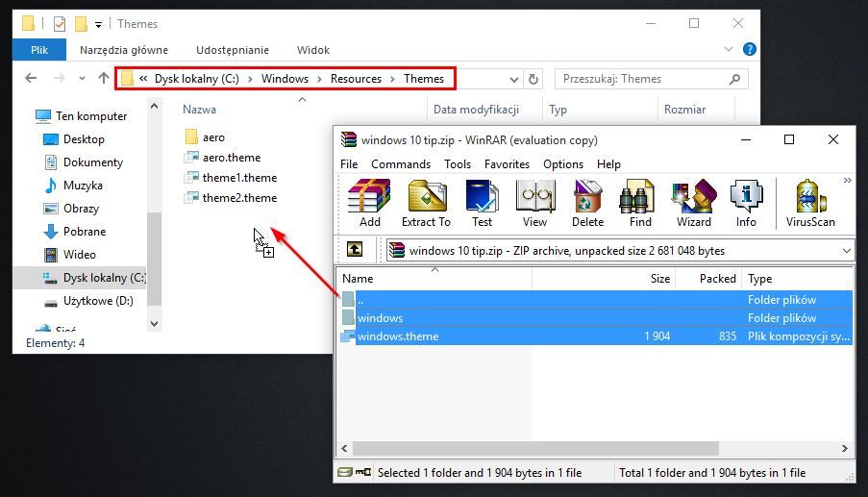The width and height of the screenshot is (868, 497).
Task: Refresh the Themes folder
Action: click(x=533, y=79)
